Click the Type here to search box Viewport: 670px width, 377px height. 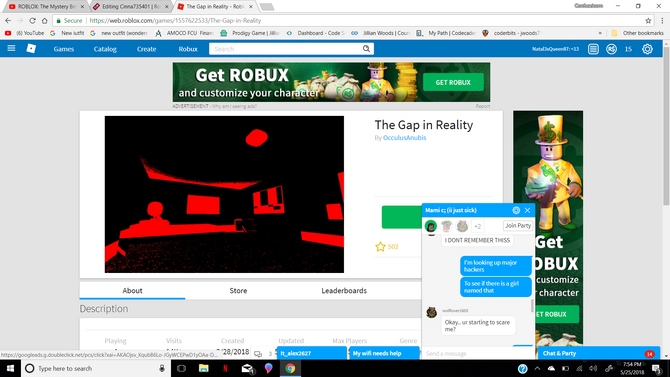(96, 368)
